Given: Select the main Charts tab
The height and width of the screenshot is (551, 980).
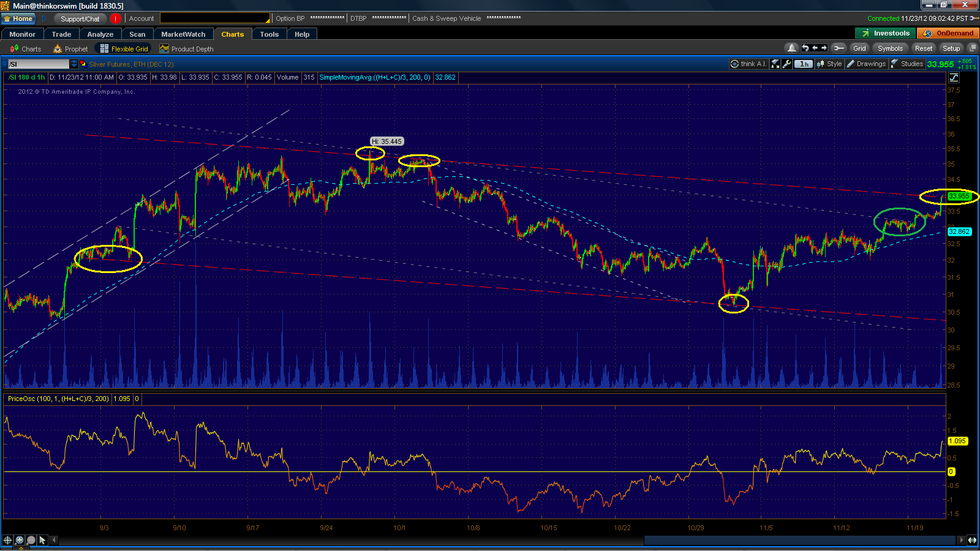Looking at the screenshot, I should click(232, 34).
